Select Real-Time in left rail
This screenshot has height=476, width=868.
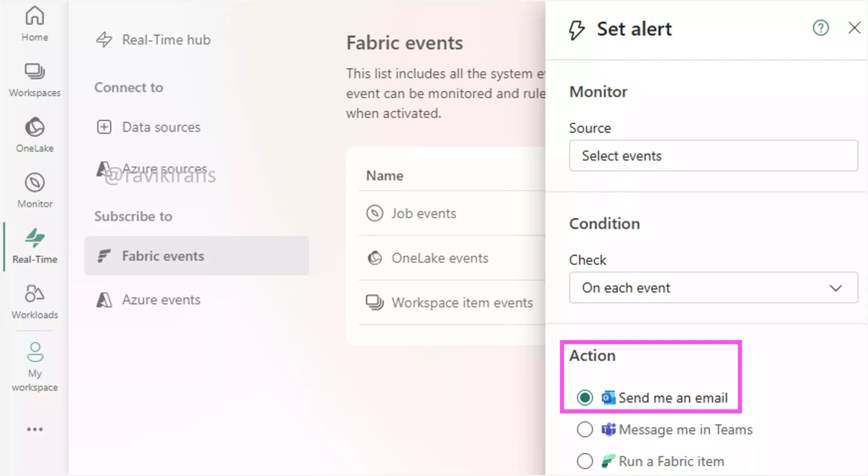35,246
